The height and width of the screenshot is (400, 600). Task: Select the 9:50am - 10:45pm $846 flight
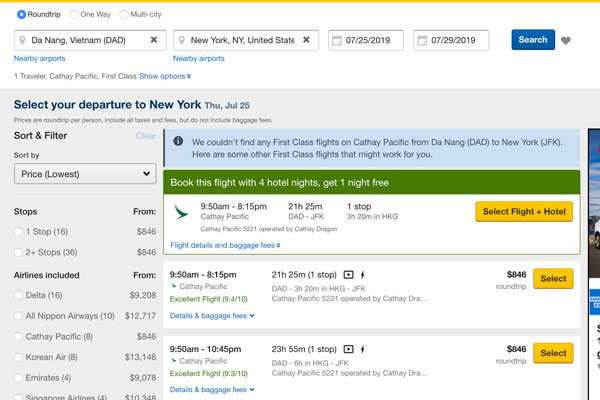click(x=553, y=353)
